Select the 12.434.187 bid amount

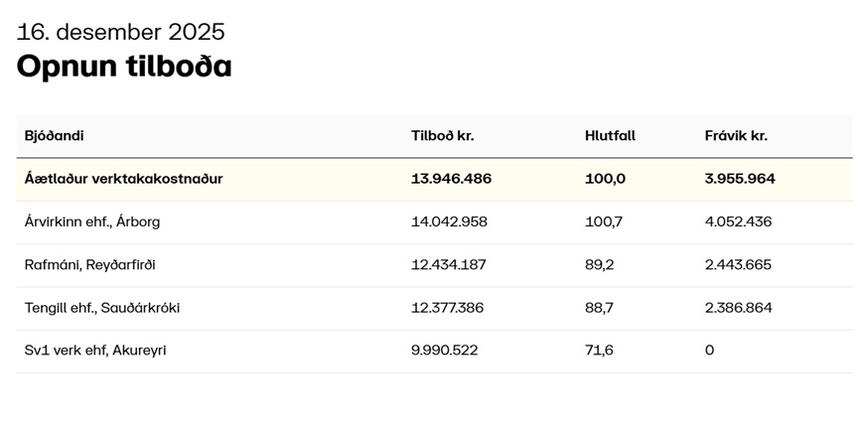[x=448, y=265]
